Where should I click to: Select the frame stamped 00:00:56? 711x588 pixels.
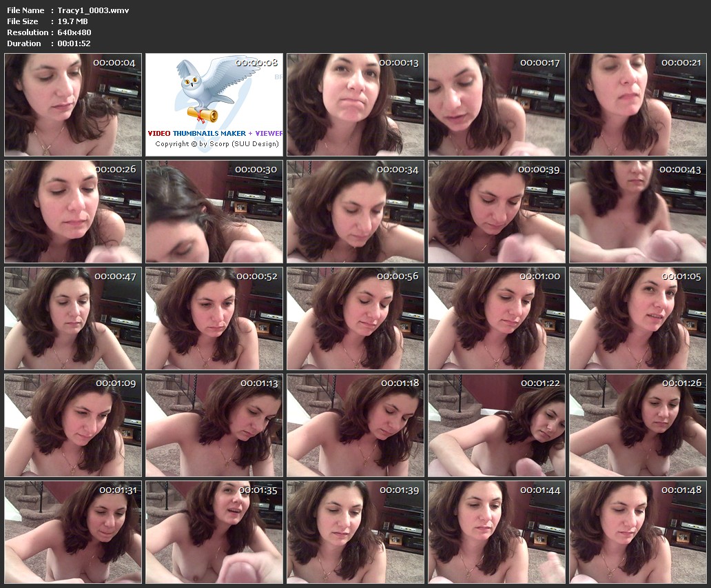[355, 318]
